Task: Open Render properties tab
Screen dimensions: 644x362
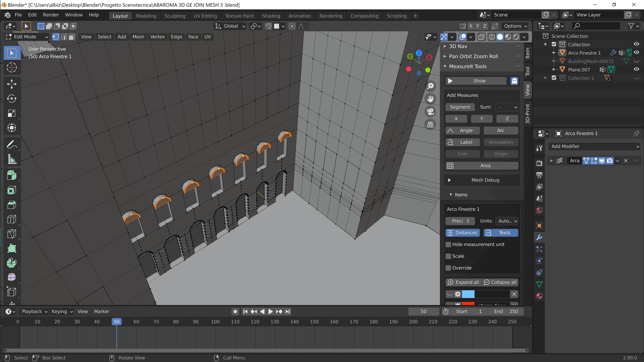Action: tap(539, 163)
